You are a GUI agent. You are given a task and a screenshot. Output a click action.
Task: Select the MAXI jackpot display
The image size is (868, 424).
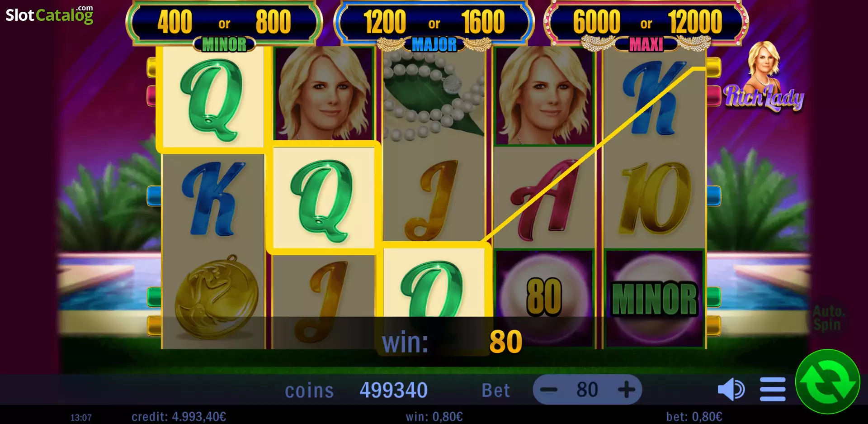tap(646, 25)
